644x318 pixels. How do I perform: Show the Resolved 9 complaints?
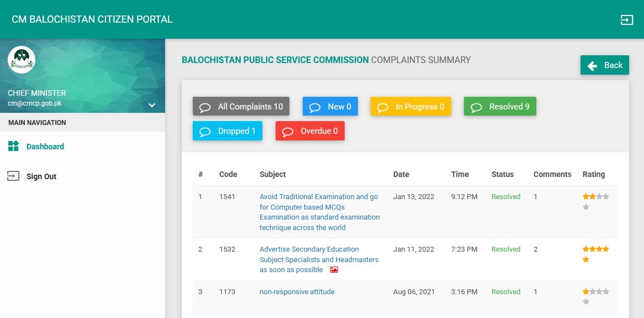tap(499, 107)
